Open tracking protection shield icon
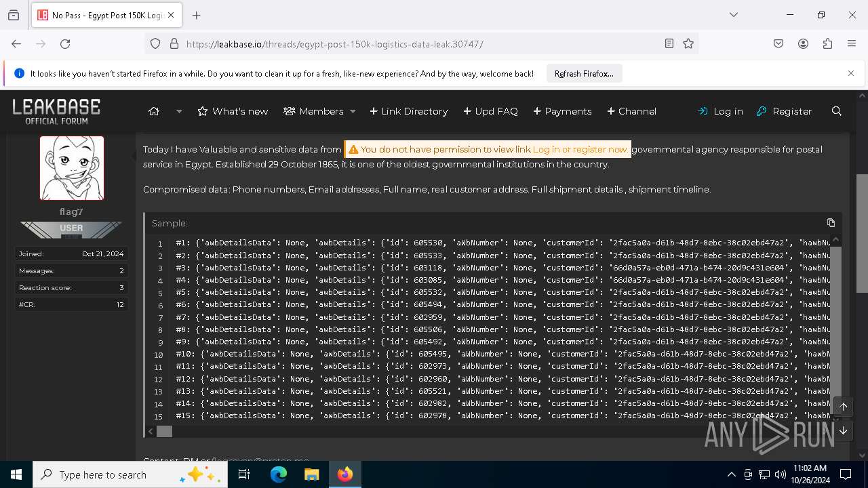The image size is (868, 488). (x=155, y=43)
